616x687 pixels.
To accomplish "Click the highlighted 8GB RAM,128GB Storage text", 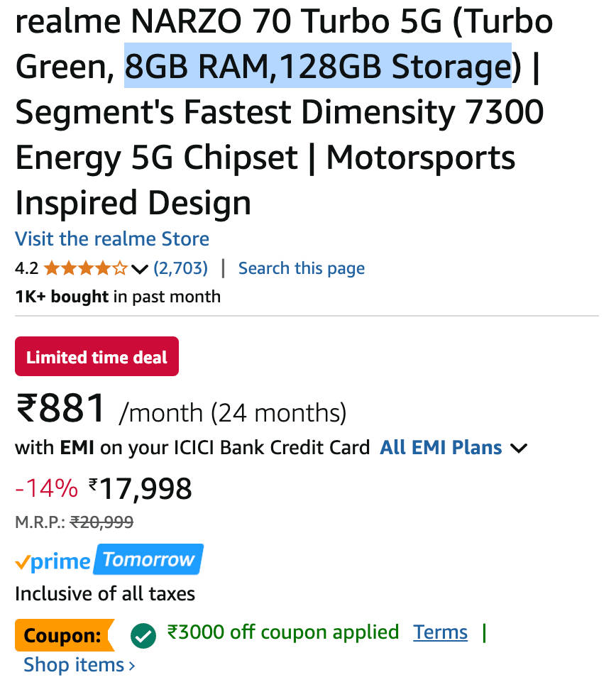I will [x=317, y=66].
